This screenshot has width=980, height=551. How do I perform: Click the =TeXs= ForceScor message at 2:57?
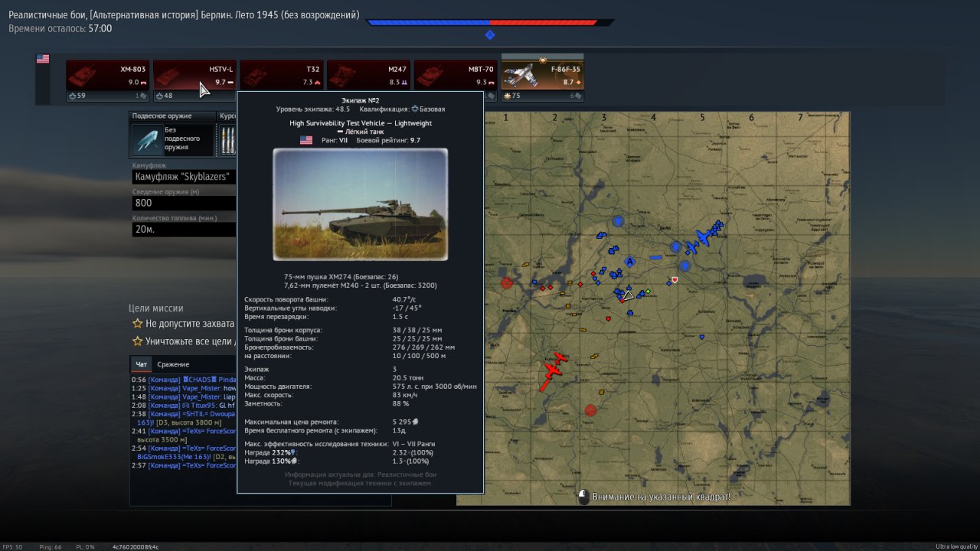(184, 465)
